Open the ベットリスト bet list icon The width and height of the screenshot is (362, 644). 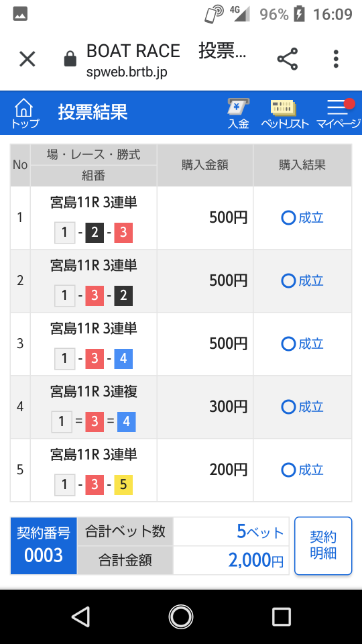pos(285,114)
